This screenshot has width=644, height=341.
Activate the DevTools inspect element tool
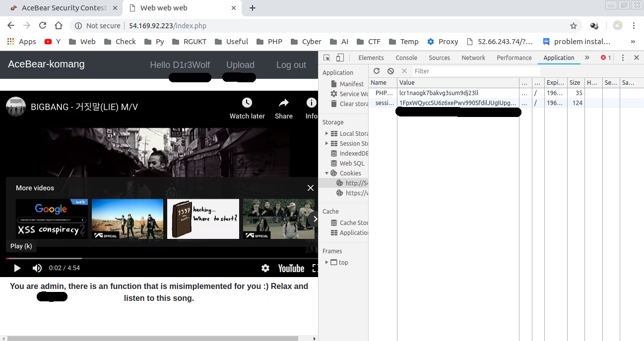[326, 57]
